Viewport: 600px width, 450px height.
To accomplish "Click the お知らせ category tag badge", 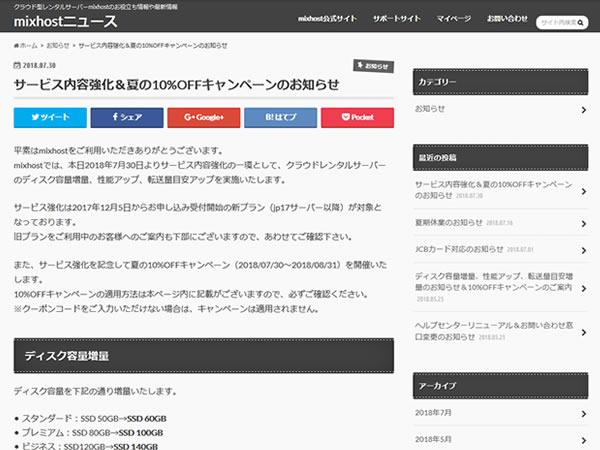I will (373, 66).
